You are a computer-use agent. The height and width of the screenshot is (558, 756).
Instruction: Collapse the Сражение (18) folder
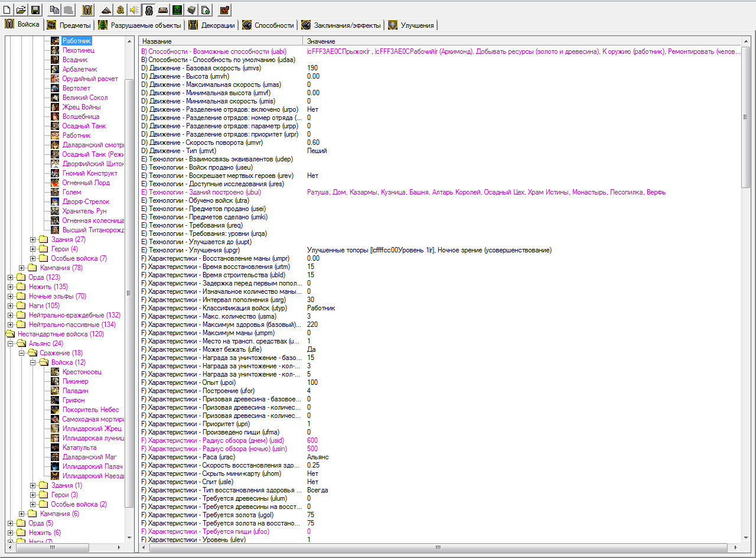pyautogui.click(x=22, y=353)
